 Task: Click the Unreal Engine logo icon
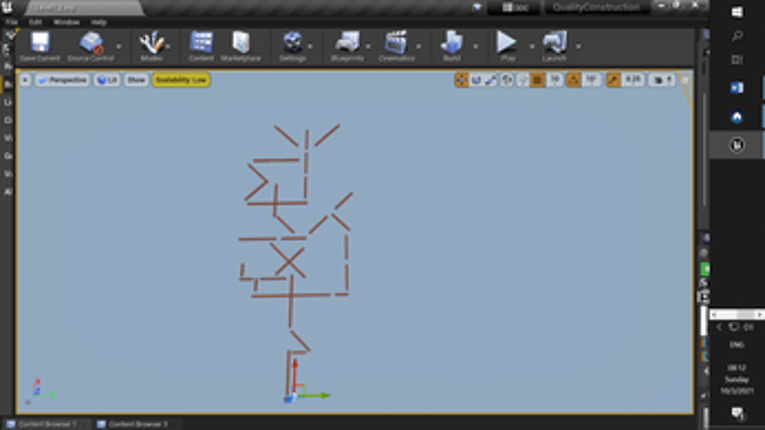[x=7, y=7]
